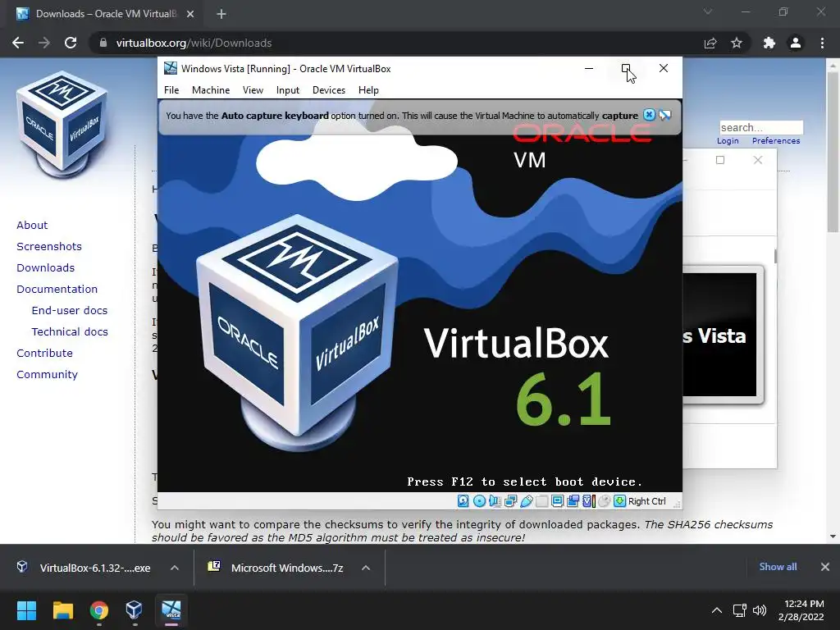Open the Community link
Screen dimensions: 840x630
(x=47, y=374)
